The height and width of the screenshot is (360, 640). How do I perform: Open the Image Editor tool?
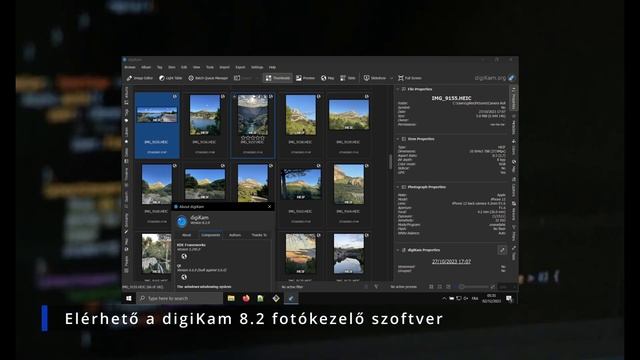point(140,78)
